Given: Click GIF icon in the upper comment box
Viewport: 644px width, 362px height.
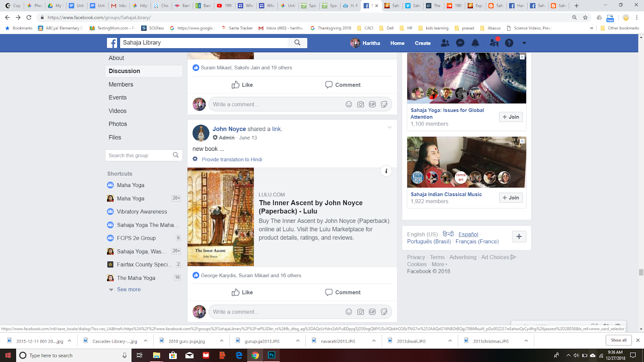Looking at the screenshot, I should 372,104.
